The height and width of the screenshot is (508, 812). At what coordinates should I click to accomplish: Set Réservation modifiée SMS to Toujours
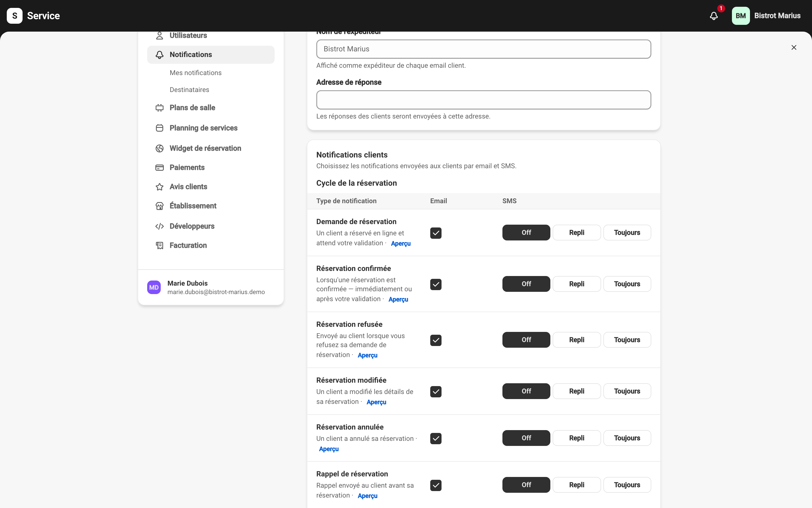(627, 391)
